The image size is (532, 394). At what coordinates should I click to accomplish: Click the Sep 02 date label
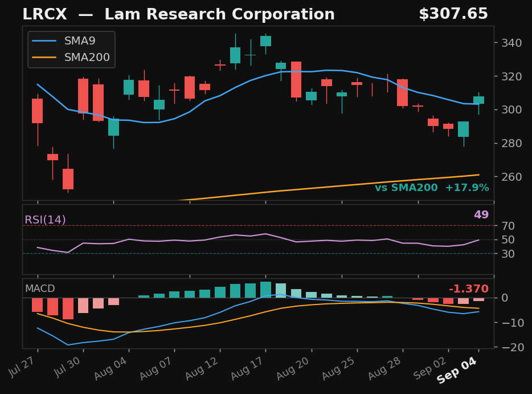pyautogui.click(x=430, y=368)
